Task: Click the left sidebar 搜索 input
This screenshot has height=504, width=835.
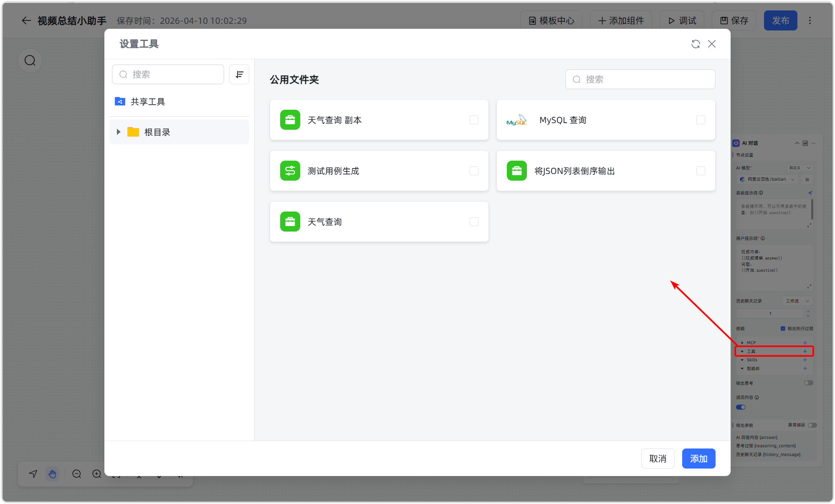Action: [168, 74]
